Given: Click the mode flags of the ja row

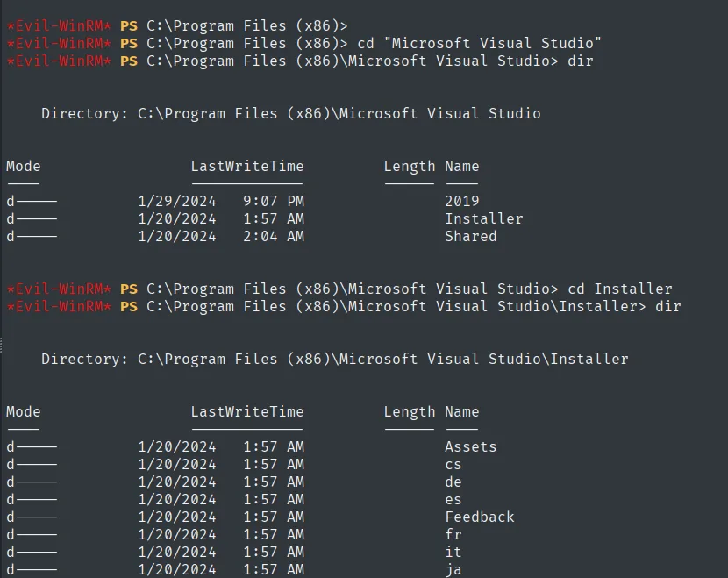Looking at the screenshot, I should (32, 569).
